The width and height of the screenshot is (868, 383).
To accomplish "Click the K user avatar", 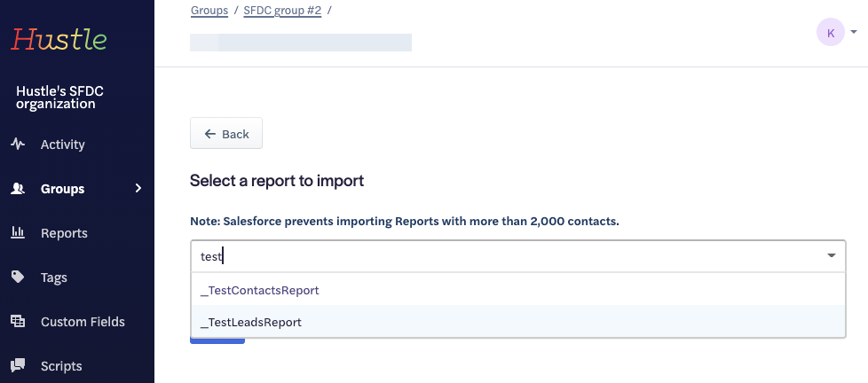I will coord(831,33).
